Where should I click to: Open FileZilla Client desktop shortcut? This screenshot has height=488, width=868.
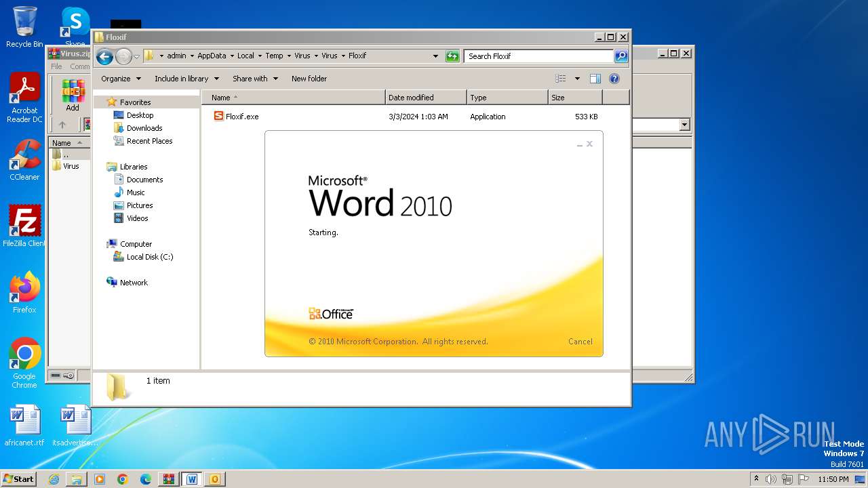24,226
